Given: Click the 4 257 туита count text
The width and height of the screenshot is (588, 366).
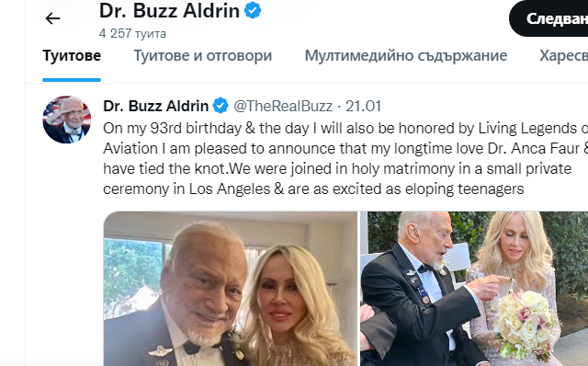Looking at the screenshot, I should (x=132, y=33).
